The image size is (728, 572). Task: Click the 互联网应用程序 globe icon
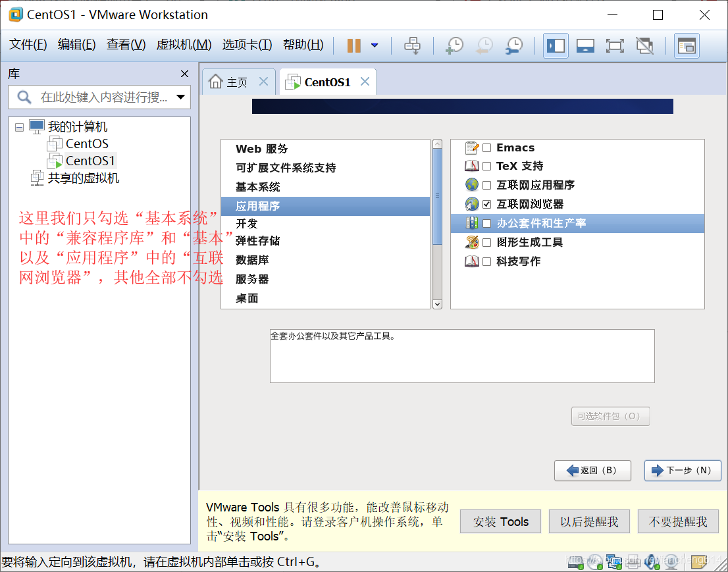point(472,184)
